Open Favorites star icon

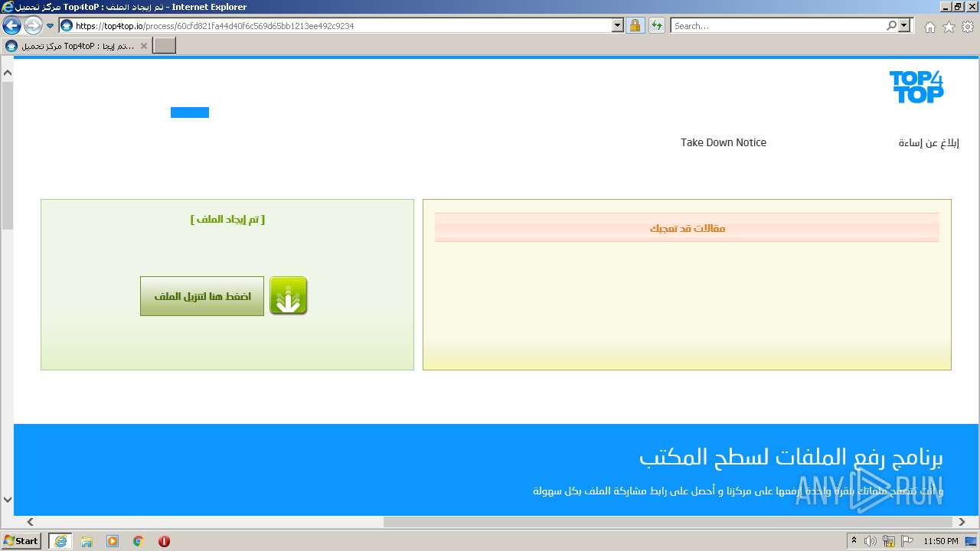(949, 27)
